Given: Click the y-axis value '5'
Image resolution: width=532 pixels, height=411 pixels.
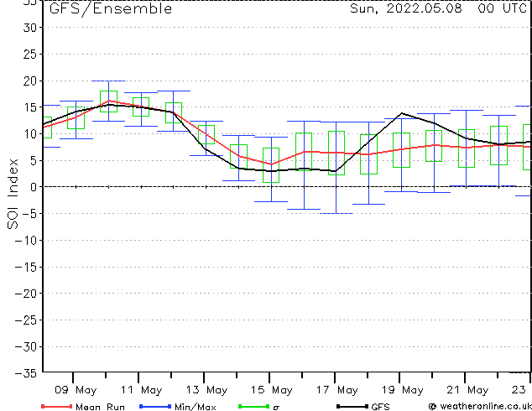Looking at the screenshot, I should pyautogui.click(x=34, y=161).
